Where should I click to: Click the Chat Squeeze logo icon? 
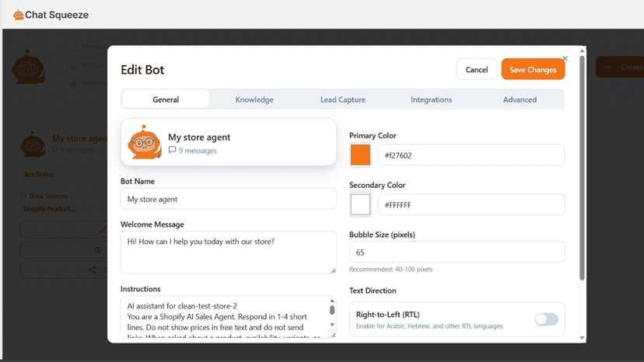18,15
